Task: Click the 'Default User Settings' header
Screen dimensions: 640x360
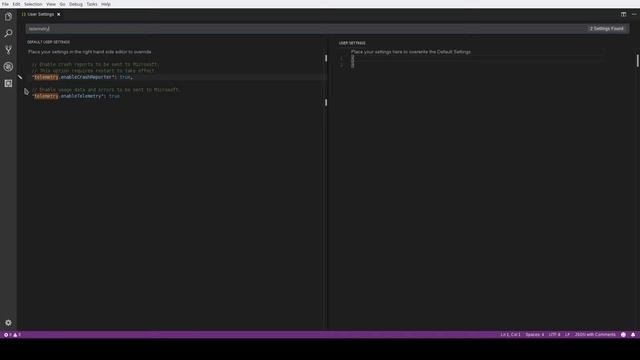Action: [49, 42]
